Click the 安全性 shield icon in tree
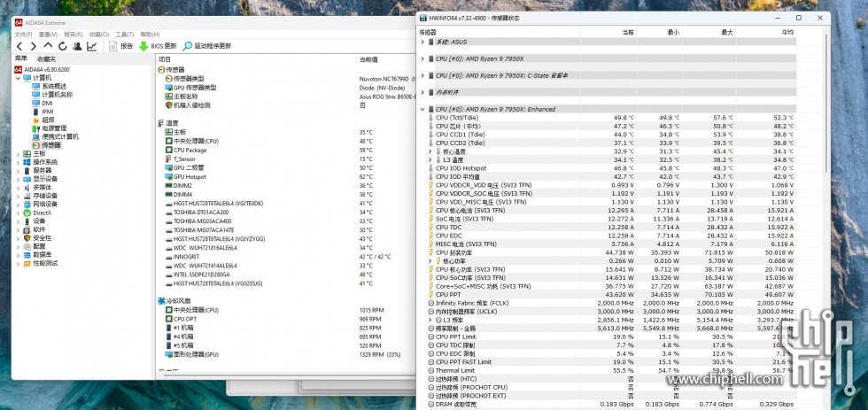The image size is (868, 410). pos(27,238)
